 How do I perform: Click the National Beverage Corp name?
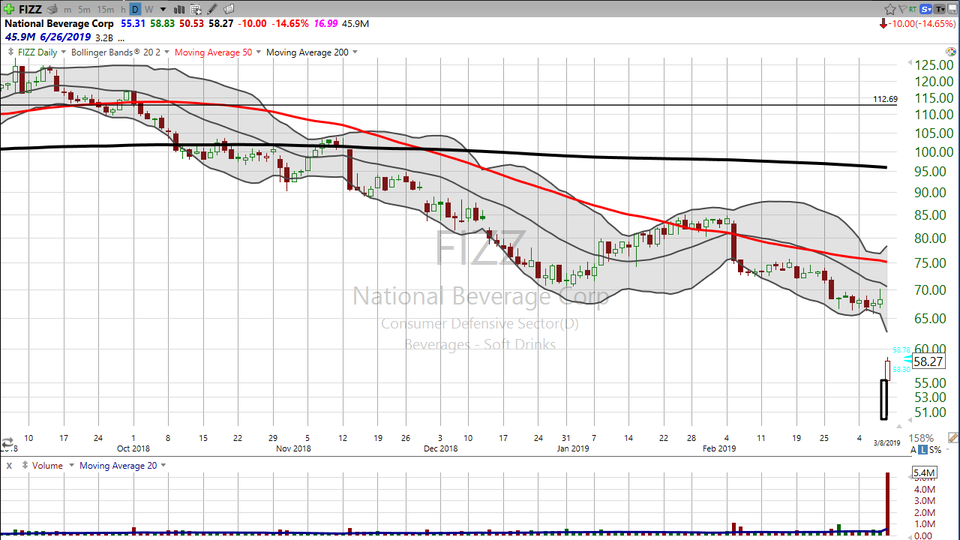click(59, 23)
